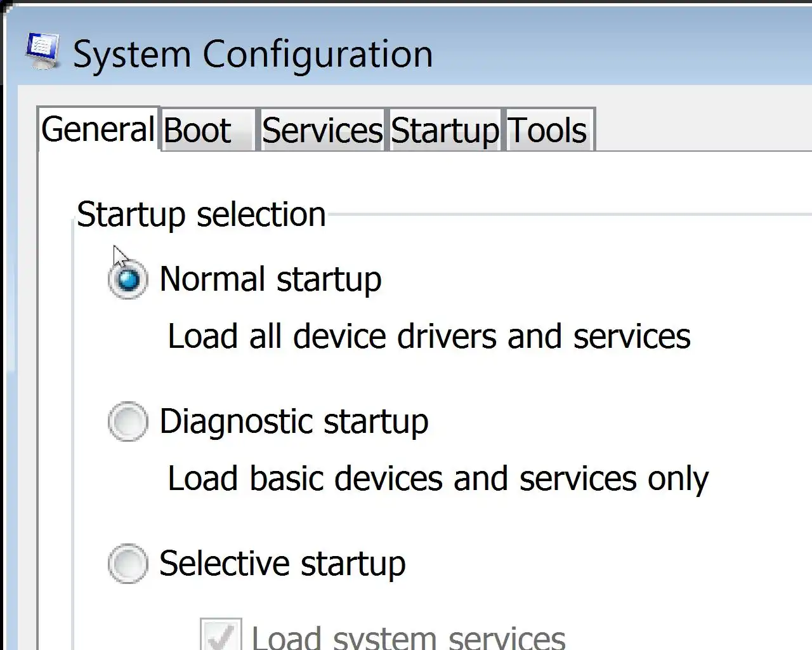This screenshot has width=812, height=650.
Task: Switch to the General tab
Action: tap(98, 129)
